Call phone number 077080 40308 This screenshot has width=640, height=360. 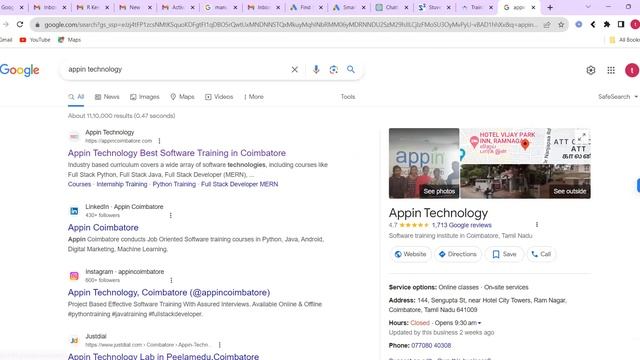pyautogui.click(x=431, y=345)
